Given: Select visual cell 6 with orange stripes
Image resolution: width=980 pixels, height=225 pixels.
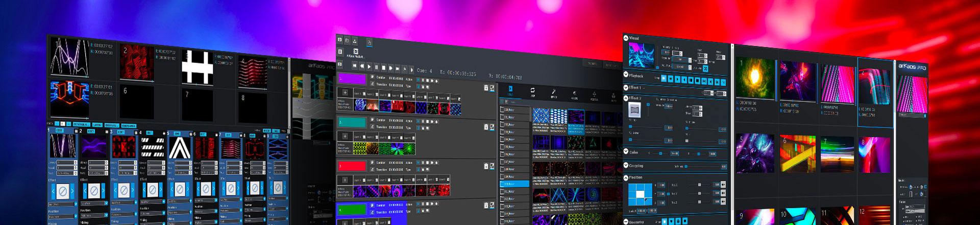Looking at the screenshot, I should click(798, 153).
